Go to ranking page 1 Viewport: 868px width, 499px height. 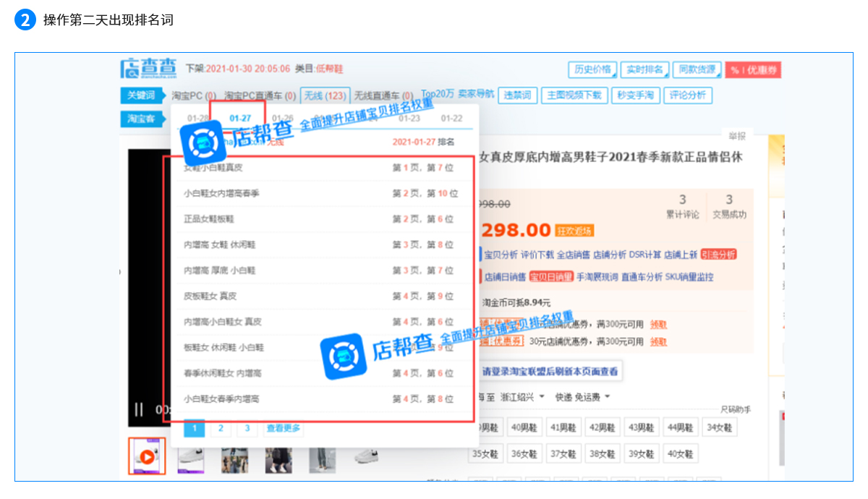click(x=194, y=428)
